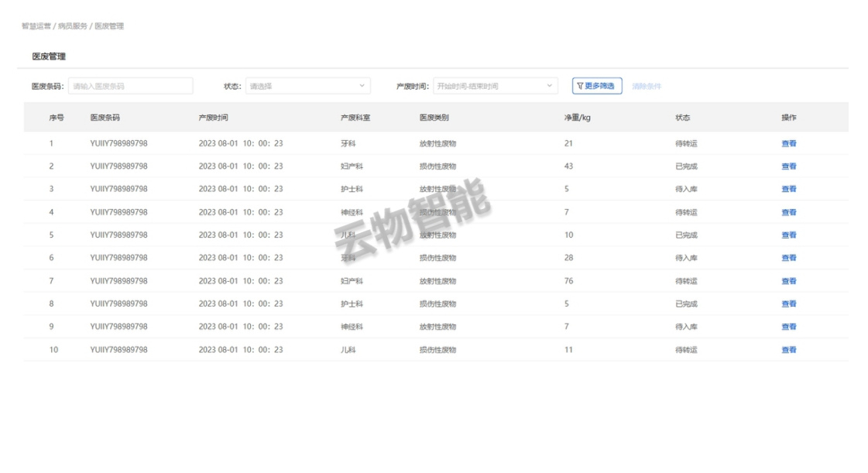
Task: Click the 更多筛选 filter button
Action: coord(597,86)
